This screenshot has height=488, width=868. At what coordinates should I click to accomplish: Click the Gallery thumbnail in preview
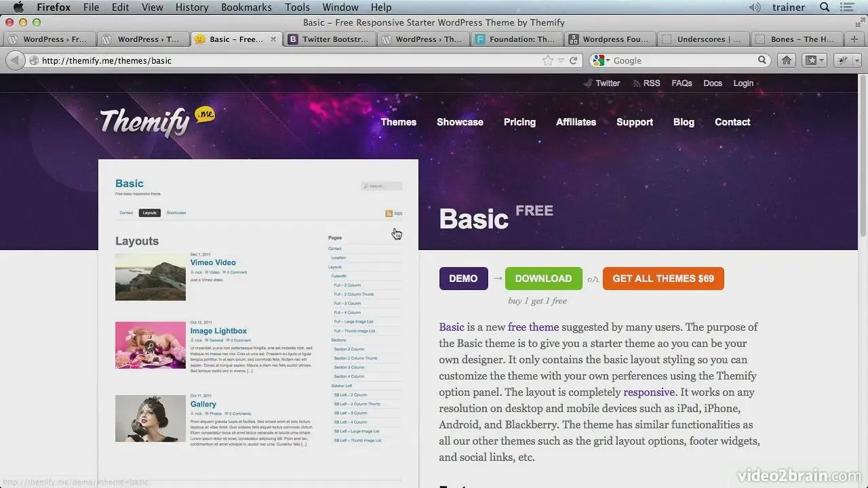(x=151, y=419)
